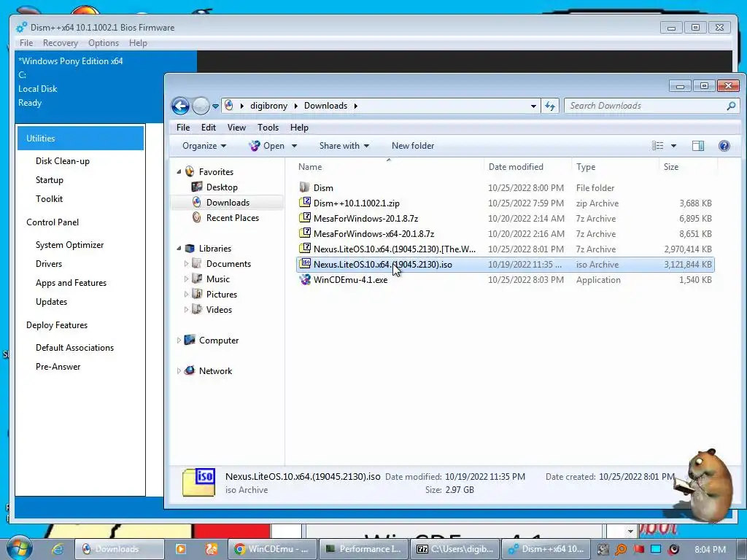Select Recent Places in Favorites
The height and width of the screenshot is (560, 747).
233,217
